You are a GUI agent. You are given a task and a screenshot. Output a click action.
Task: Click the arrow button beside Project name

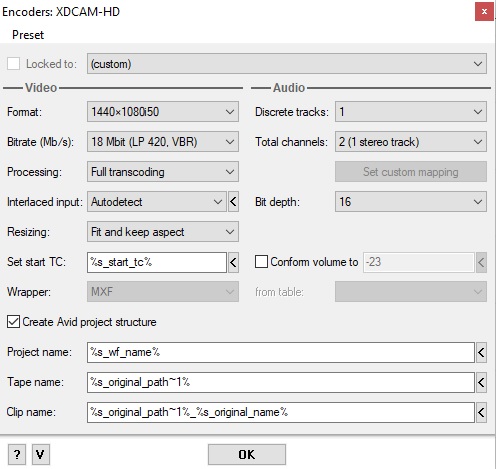(481, 352)
